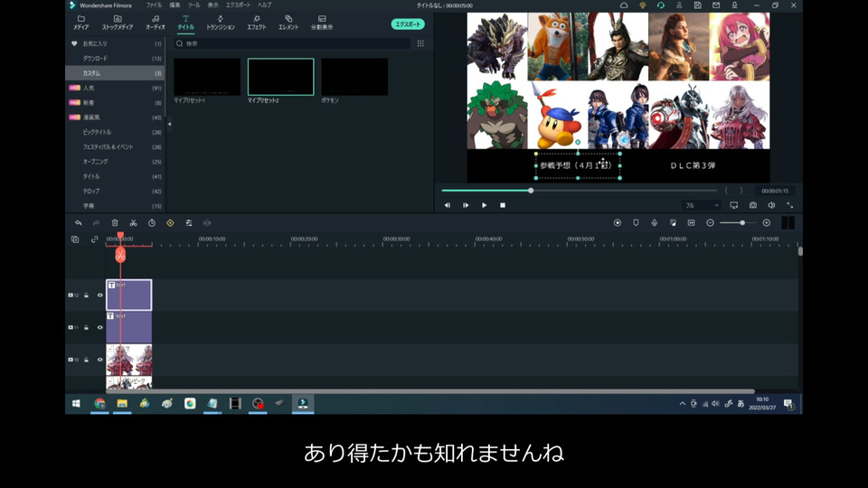Viewport: 868px width, 488px height.
Task: Zoom out timeline with minus icon
Action: [711, 223]
